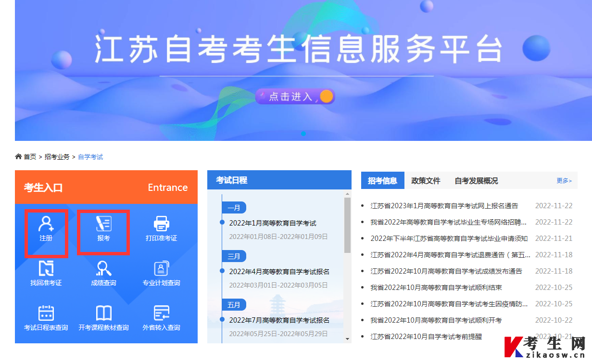Open 江苏省2022年10月高等教育自学考试考生因疫情防 notice
This screenshot has height=364, width=592.
[449, 304]
